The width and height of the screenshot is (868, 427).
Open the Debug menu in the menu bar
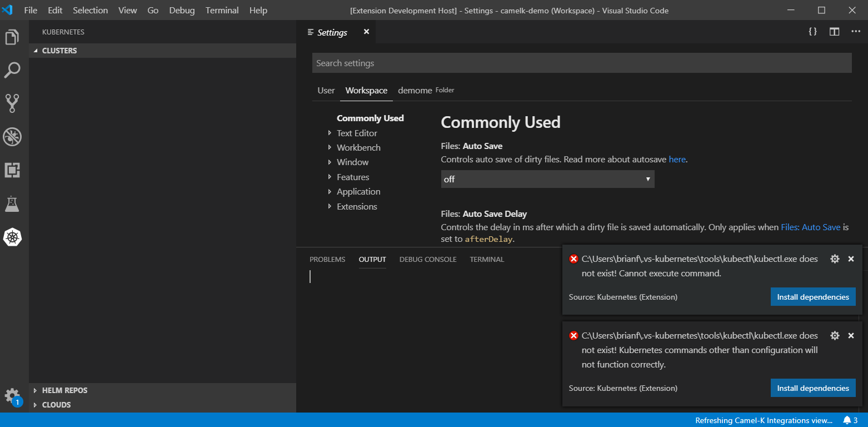[x=182, y=10]
